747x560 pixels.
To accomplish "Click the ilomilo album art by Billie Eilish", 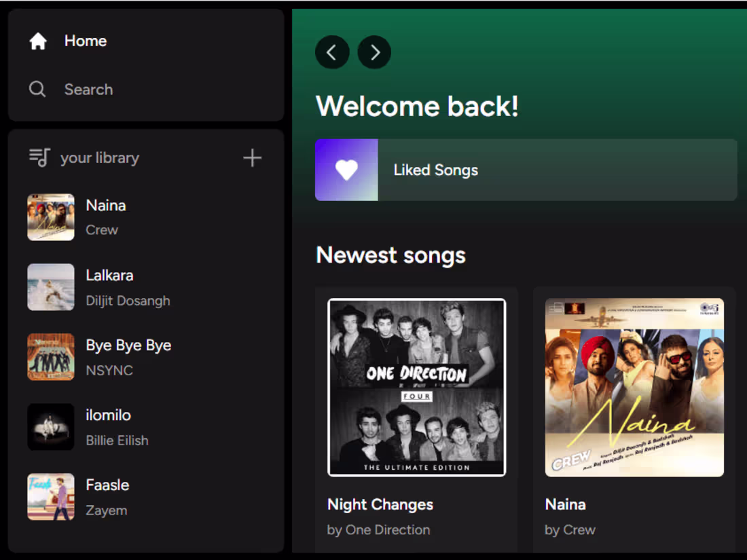I will 50,427.
